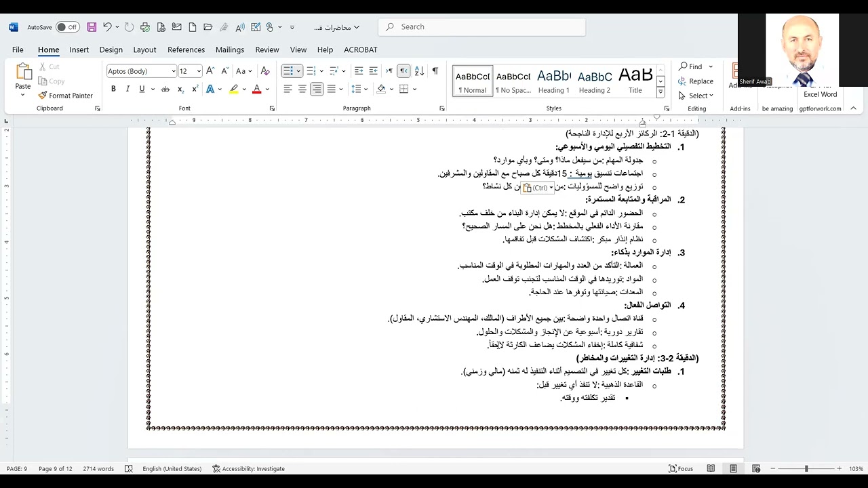
Task: Increase the font size
Action: click(210, 71)
